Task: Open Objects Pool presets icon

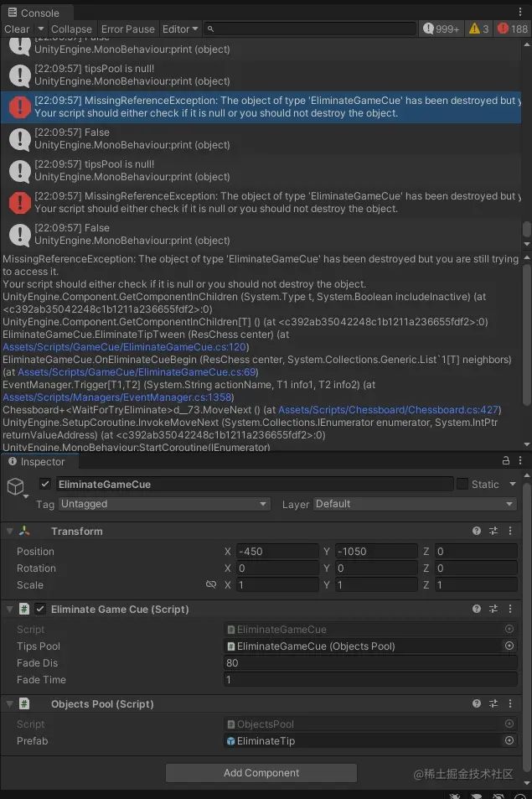Action: coord(493,703)
